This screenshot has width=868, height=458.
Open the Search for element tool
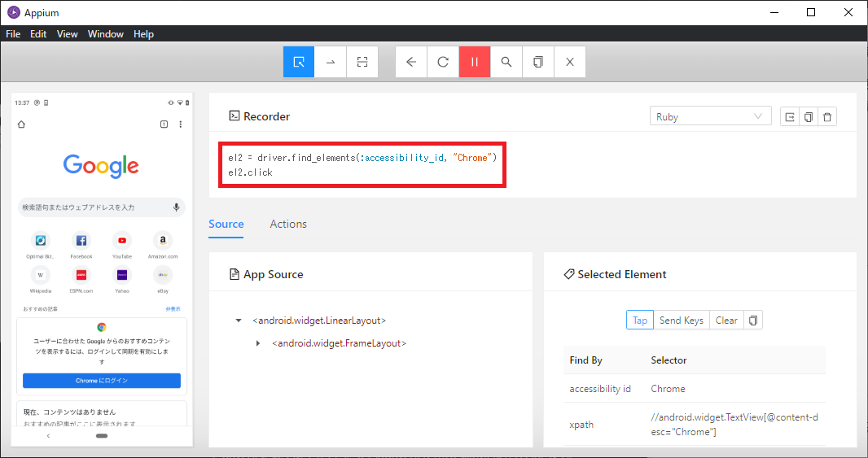pos(506,62)
